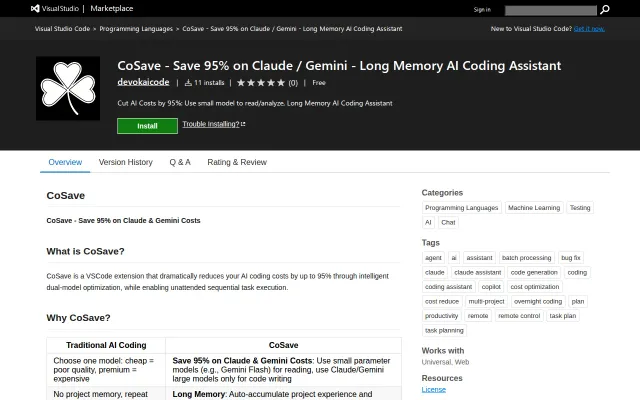This screenshot has height=400, width=640.
Task: Click the task plan tag
Action: (x=563, y=316)
